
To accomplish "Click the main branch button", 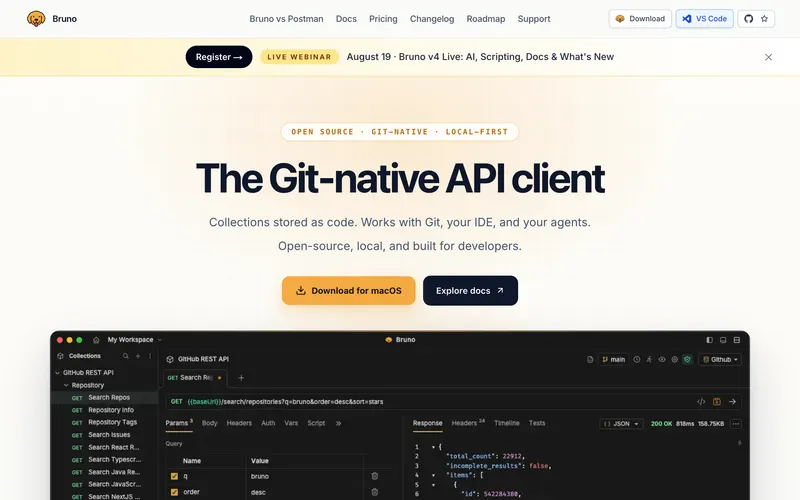I will click(613, 360).
